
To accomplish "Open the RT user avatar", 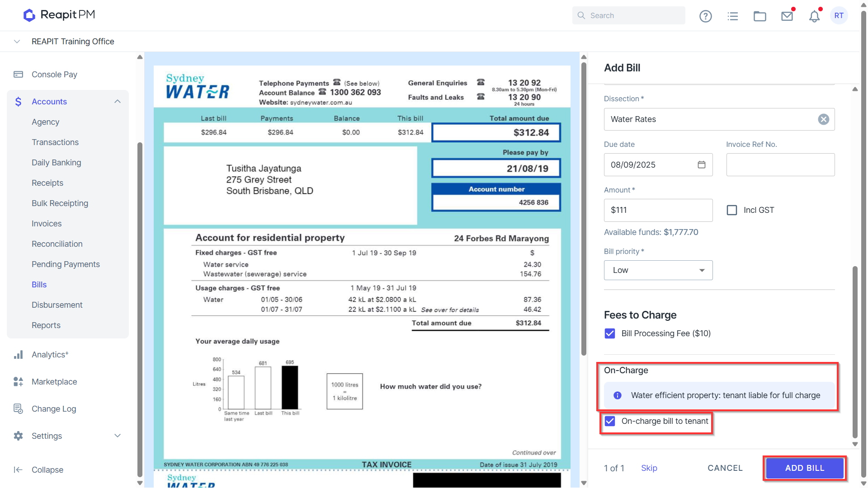I will (x=839, y=15).
